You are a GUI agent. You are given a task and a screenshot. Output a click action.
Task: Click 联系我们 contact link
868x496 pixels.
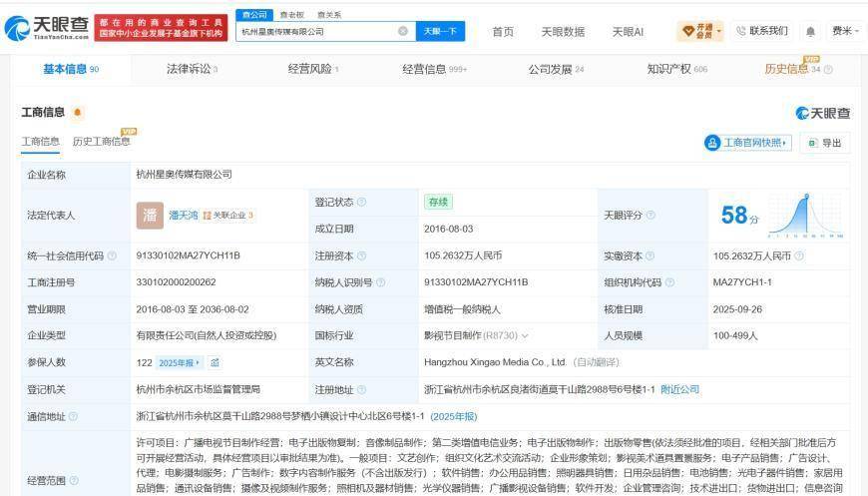coord(762,31)
